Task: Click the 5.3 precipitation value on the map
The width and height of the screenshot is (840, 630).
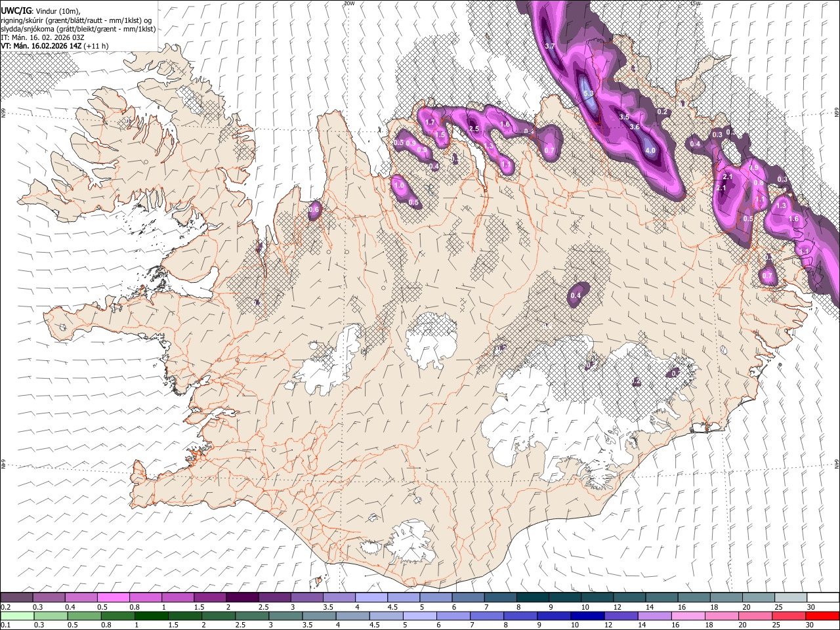Action: pos(589,94)
